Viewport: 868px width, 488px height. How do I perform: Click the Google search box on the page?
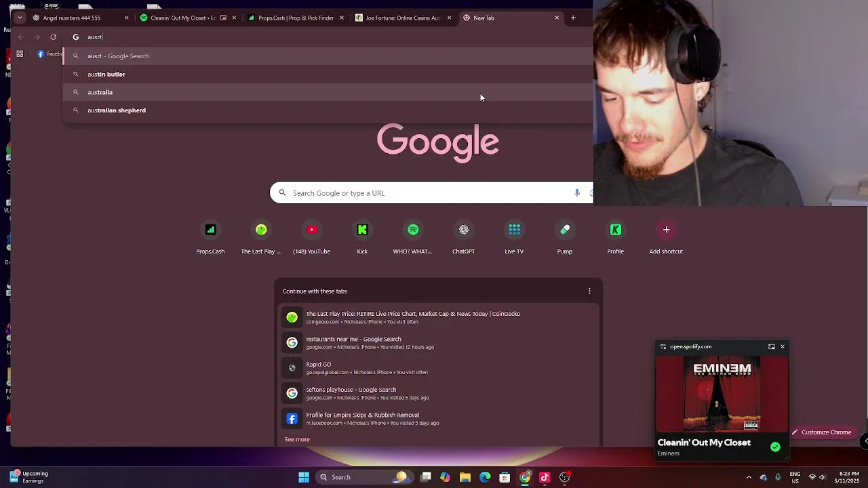click(x=431, y=193)
